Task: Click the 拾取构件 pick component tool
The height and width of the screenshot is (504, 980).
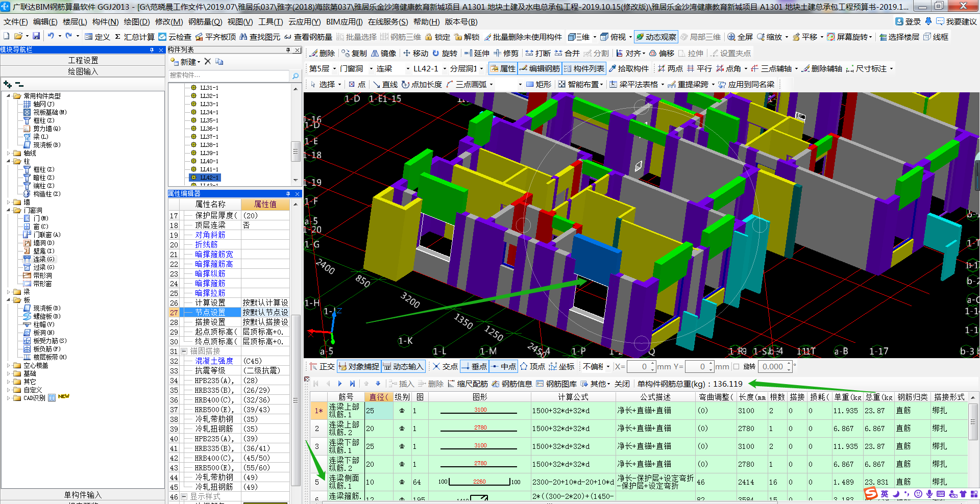Action: coord(628,68)
